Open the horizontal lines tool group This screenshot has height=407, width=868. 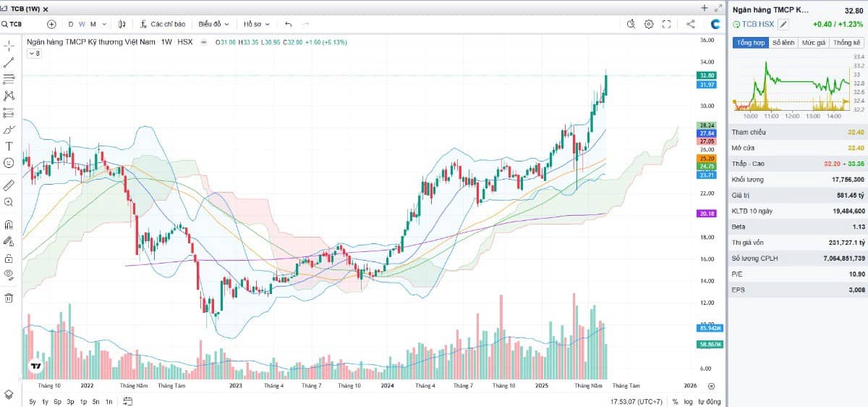[x=9, y=79]
